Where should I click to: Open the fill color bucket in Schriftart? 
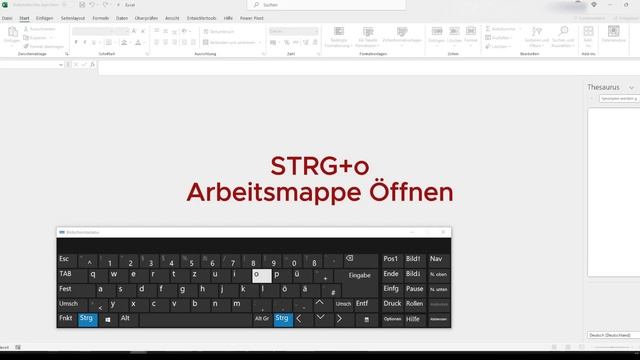pos(124,42)
